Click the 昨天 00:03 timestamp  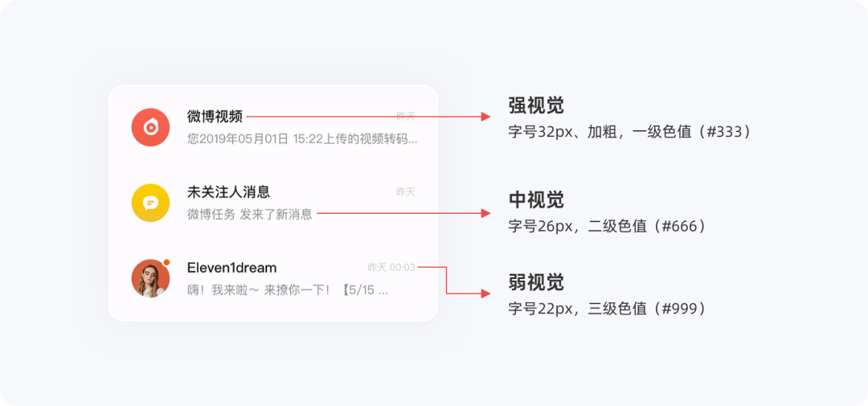click(391, 268)
